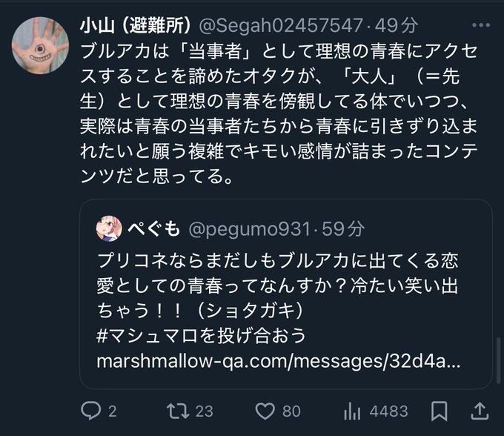Click the reply speech bubble icon
Screen dimensions: 504x436
(90, 410)
